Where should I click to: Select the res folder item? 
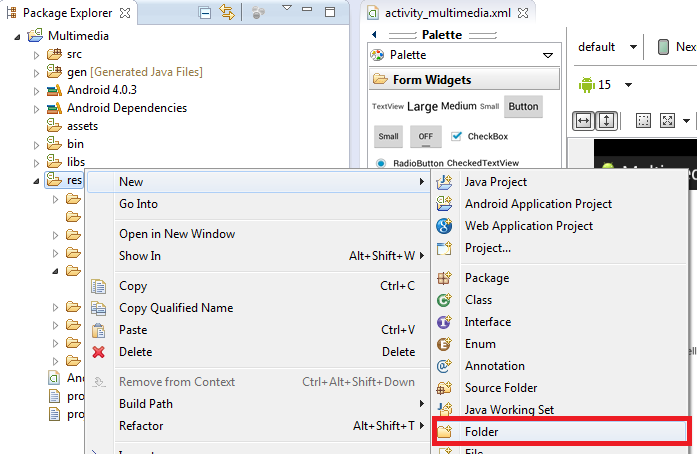pos(64,180)
